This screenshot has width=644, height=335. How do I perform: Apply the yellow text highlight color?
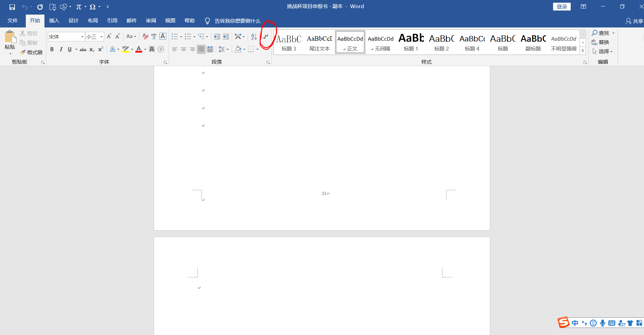[x=126, y=49]
